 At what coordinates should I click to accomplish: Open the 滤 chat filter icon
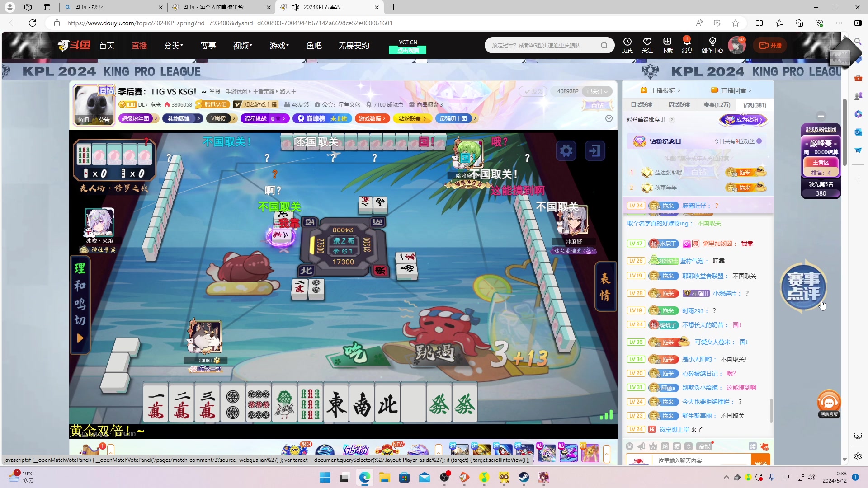click(x=753, y=446)
